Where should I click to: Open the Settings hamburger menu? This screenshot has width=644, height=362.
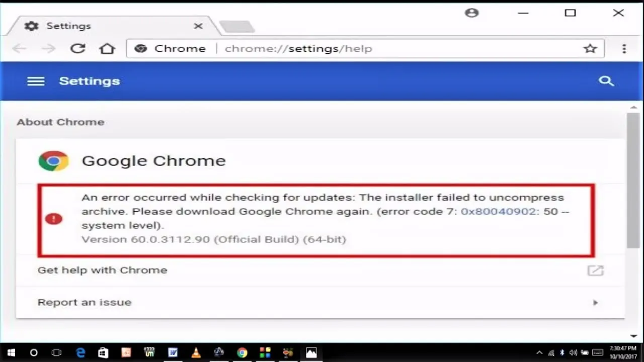tap(36, 81)
